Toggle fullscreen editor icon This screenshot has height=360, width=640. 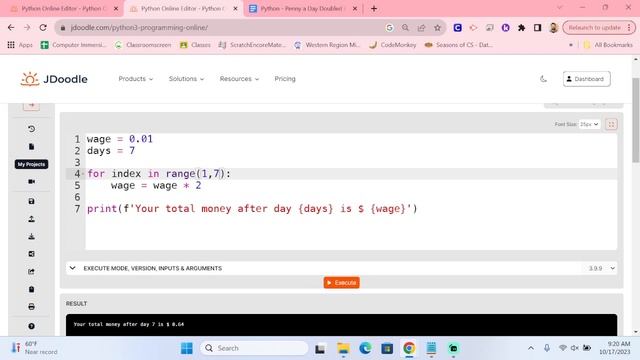611,124
